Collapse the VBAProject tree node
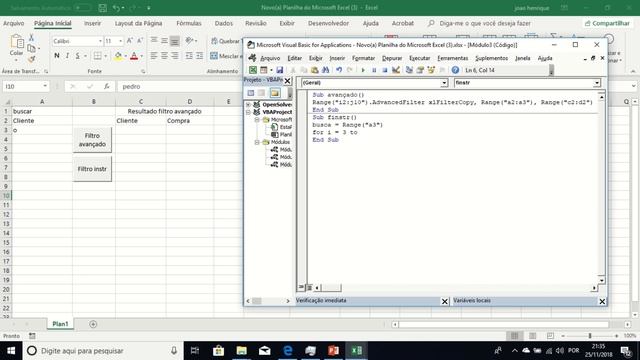The width and height of the screenshot is (640, 360). click(x=248, y=112)
